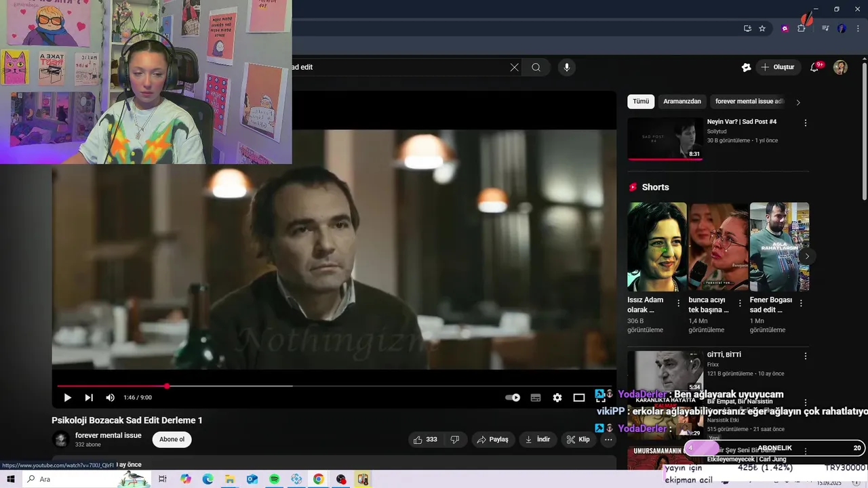The height and width of the screenshot is (488, 868).
Task: Open YouTube notifications bell
Action: 815,67
